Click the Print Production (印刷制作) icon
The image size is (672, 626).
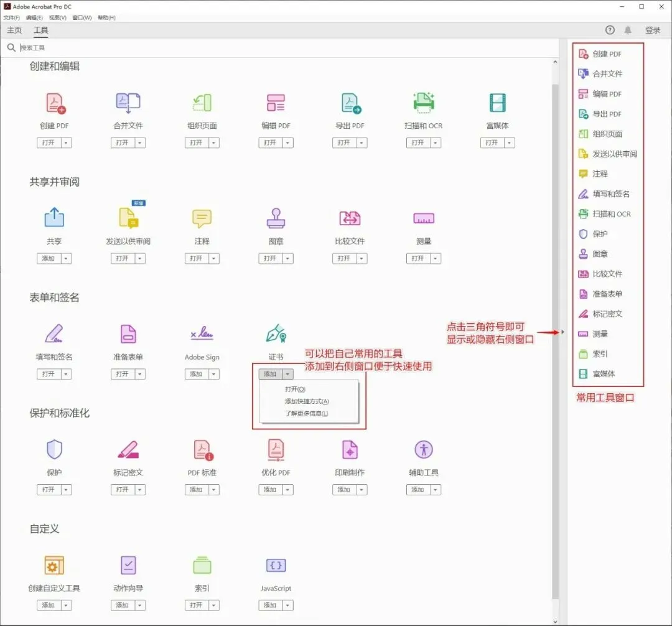(350, 449)
